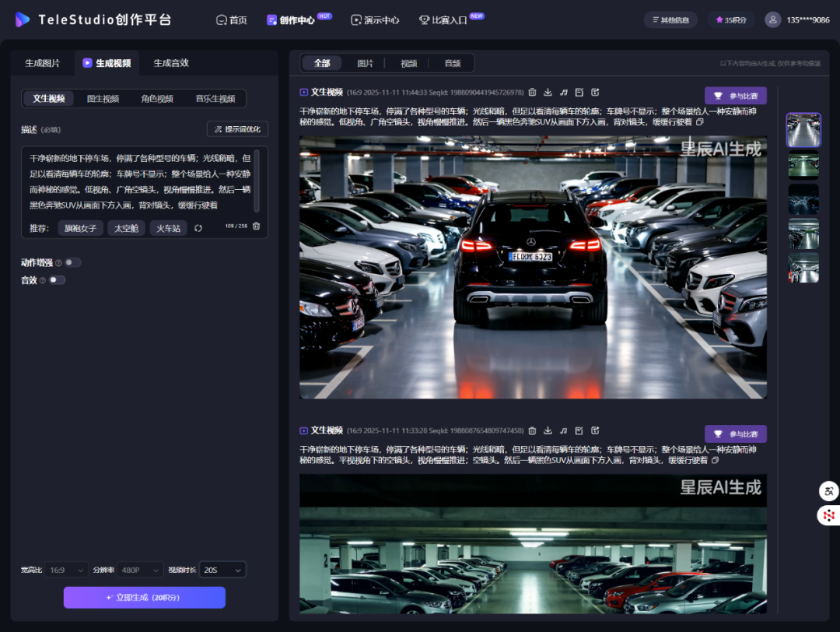Open the 宽高比 16:9 dropdown
Image resolution: width=840 pixels, height=632 pixels.
pos(67,571)
